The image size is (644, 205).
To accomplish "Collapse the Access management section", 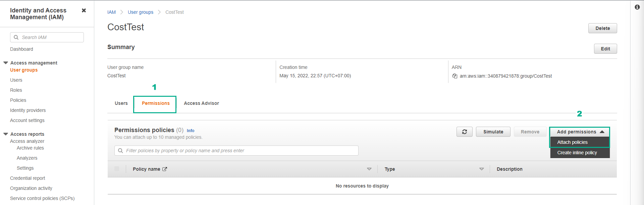I will coord(6,63).
